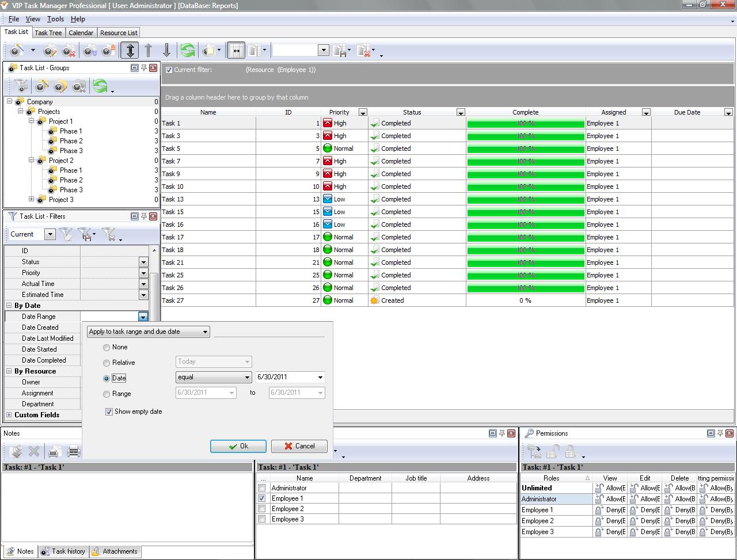Screen dimensions: 737x560
Task: Click the Ok button in date filter popup
Action: point(238,446)
